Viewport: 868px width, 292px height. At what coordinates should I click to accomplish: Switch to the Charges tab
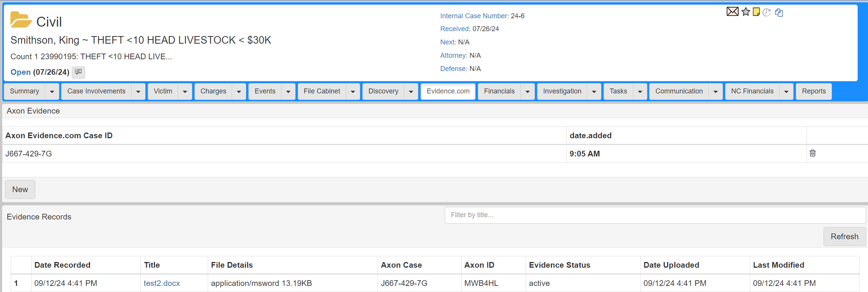213,92
